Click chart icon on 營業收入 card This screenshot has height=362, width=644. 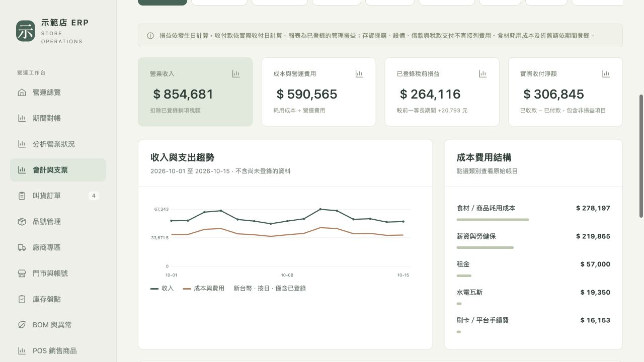[x=236, y=74]
